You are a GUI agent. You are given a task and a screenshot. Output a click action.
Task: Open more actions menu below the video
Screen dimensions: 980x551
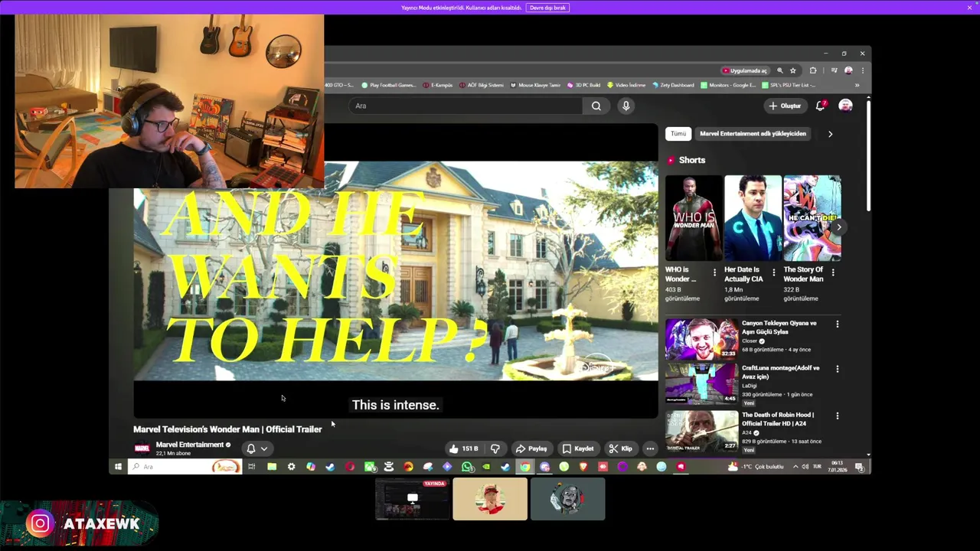click(650, 448)
